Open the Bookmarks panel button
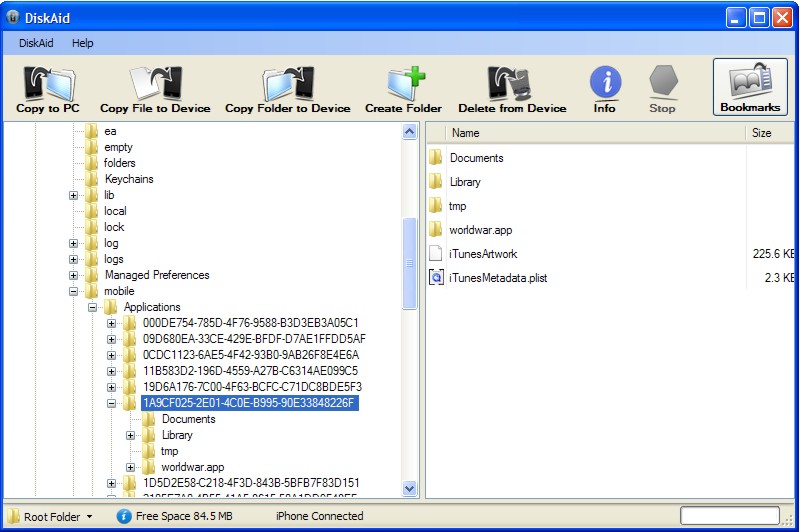Image resolution: width=800 pixels, height=532 pixels. 750,87
